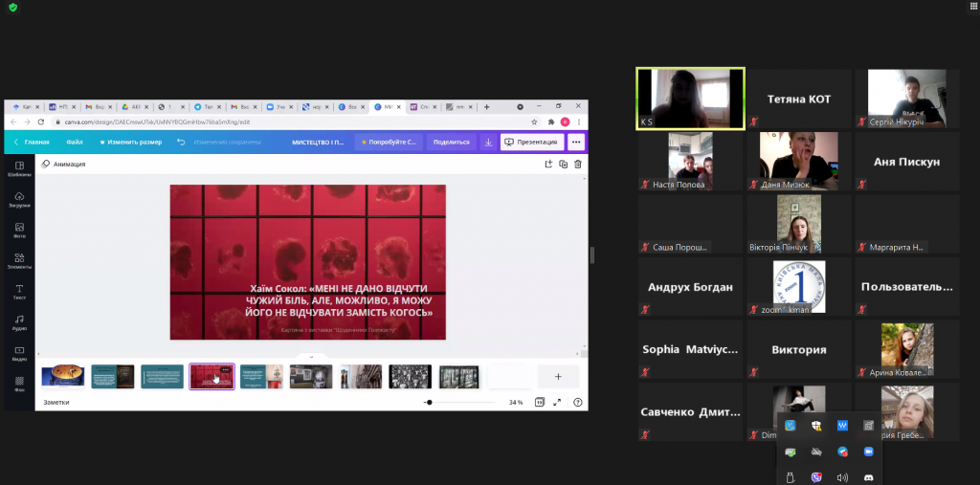This screenshot has height=485, width=980.
Task: Switch to the active Canva browser tab
Action: tap(387, 107)
